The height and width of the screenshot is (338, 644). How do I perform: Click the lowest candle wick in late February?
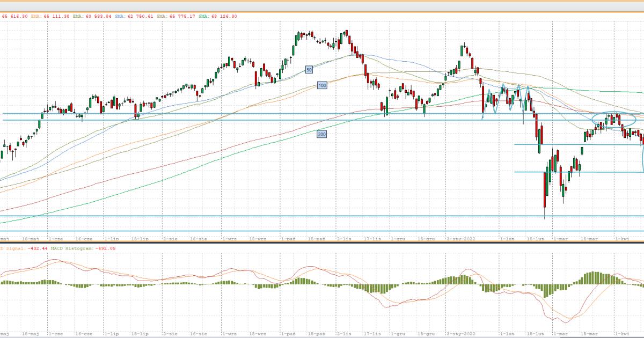[x=545, y=215]
